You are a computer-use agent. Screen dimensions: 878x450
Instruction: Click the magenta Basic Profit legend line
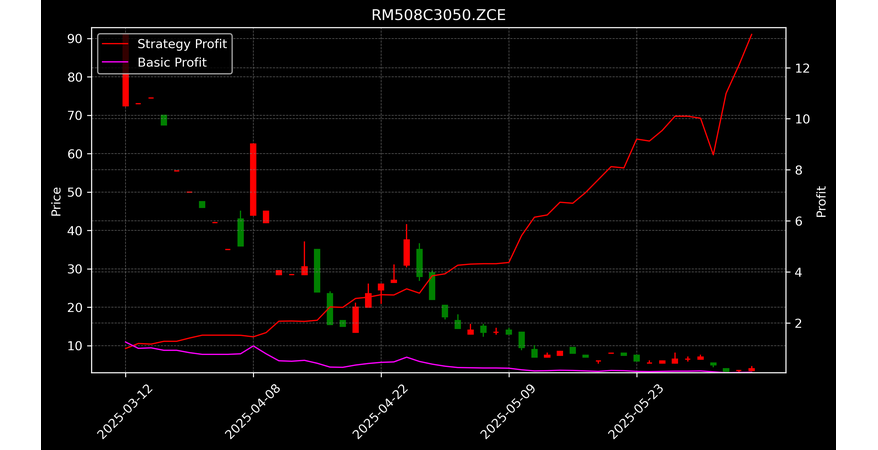(x=115, y=63)
